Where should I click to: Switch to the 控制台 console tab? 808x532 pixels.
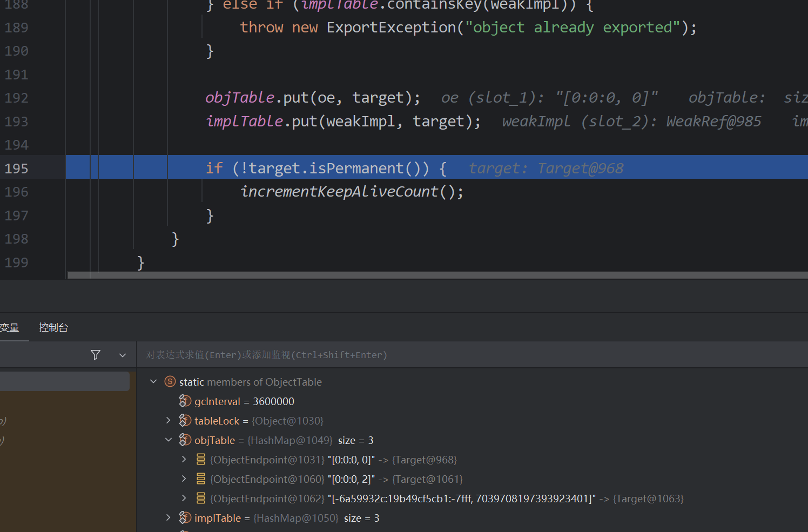click(53, 328)
